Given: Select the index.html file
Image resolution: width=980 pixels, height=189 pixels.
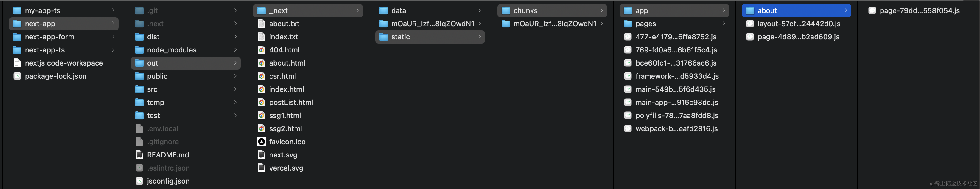Looking at the screenshot, I should click(x=286, y=89).
